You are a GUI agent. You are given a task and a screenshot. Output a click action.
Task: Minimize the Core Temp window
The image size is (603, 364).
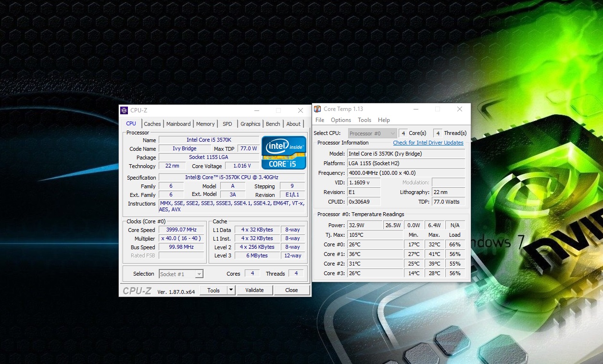[415, 109]
